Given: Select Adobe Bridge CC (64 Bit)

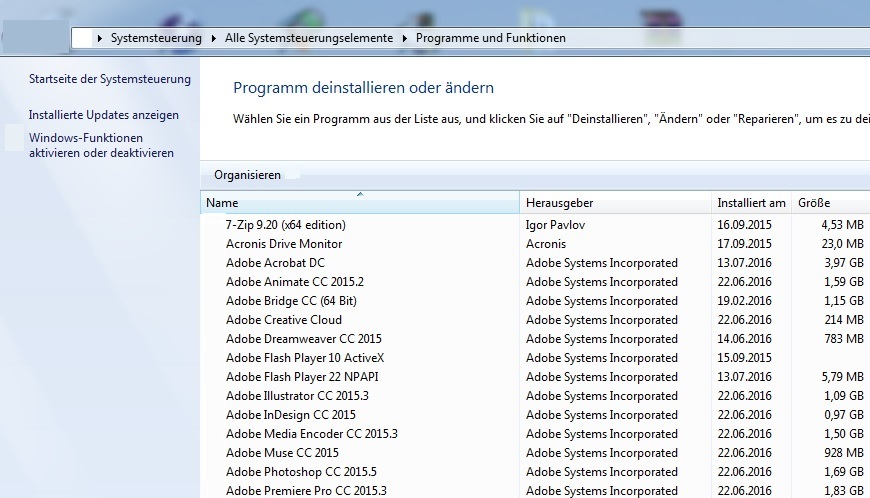Looking at the screenshot, I should click(291, 301).
